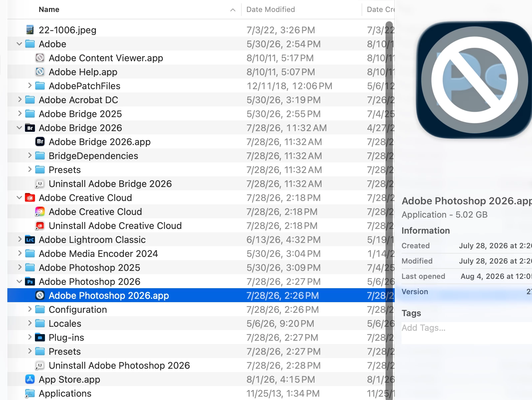This screenshot has width=532, height=400.
Task: Collapse the Adobe folder
Action: pyautogui.click(x=19, y=44)
